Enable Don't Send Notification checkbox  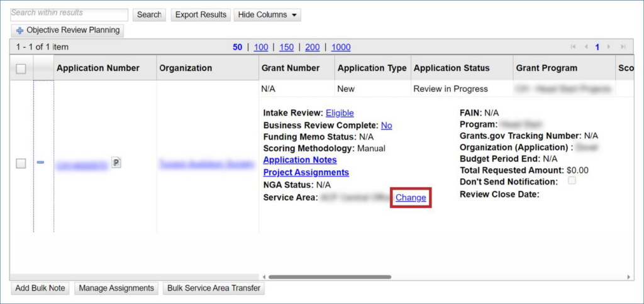point(571,181)
